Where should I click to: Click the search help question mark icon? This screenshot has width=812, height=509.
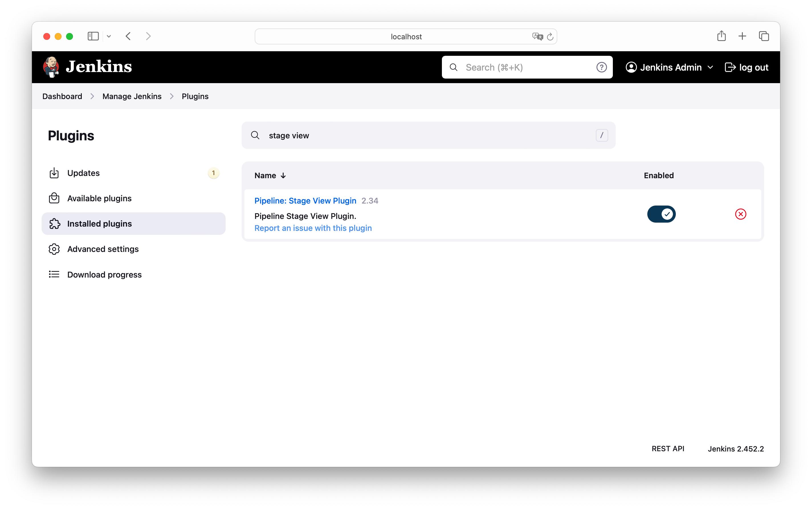[x=601, y=67]
